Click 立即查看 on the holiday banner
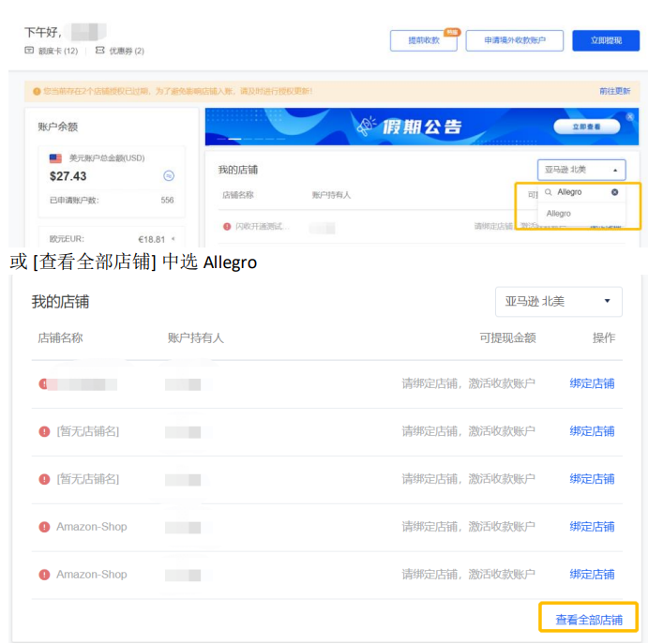Image resolution: width=648 pixels, height=644 pixels. click(586, 127)
